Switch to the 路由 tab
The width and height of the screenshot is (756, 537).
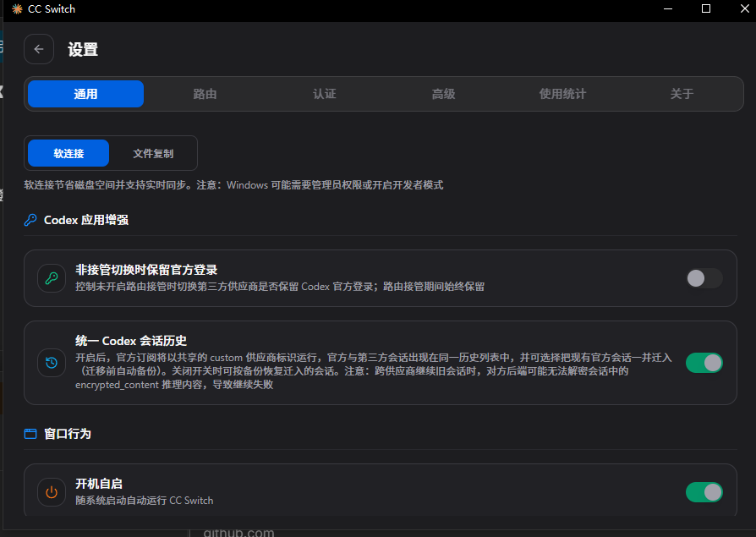click(x=205, y=94)
